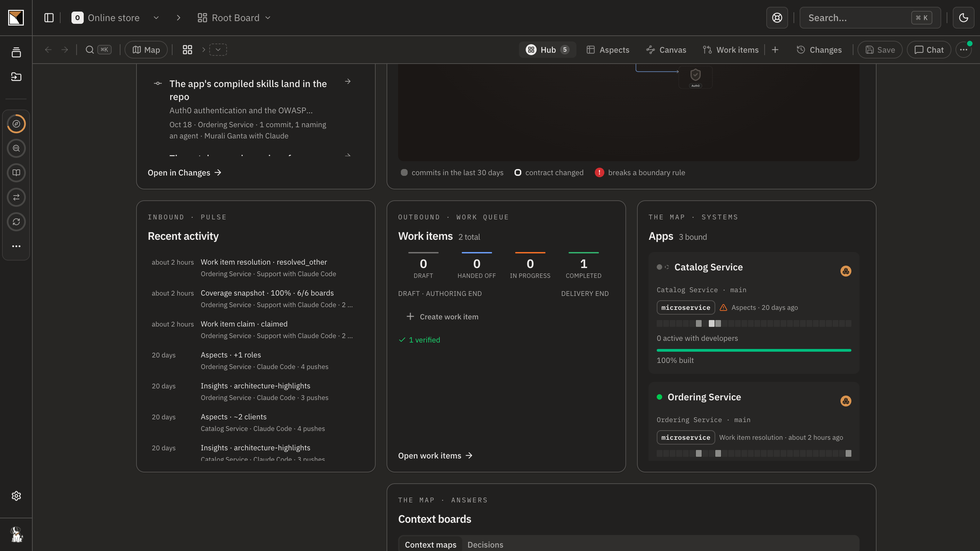Click in the Search field
Screen dimensions: 980x551
point(870,17)
